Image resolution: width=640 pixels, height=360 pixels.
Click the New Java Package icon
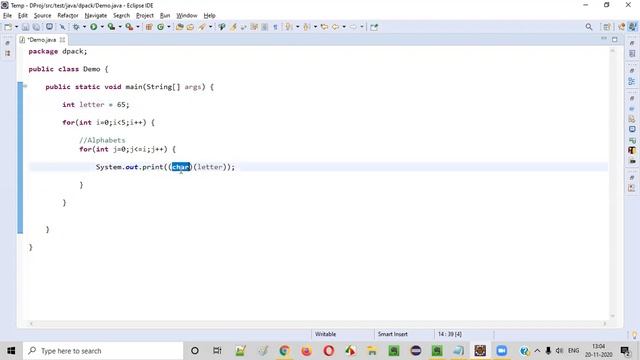(x=149, y=27)
